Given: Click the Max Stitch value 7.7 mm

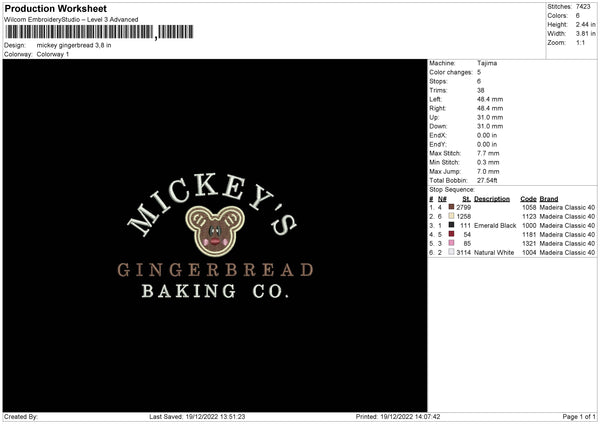Looking at the screenshot, I should pyautogui.click(x=488, y=153).
